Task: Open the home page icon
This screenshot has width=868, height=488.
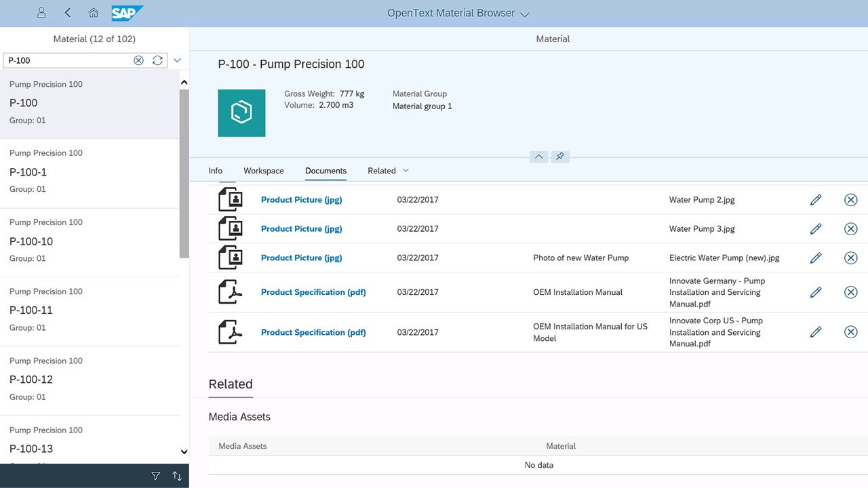Action: [94, 13]
